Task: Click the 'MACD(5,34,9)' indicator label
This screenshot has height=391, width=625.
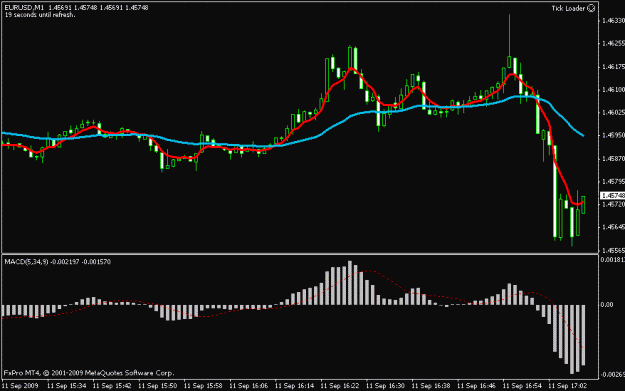Action: pyautogui.click(x=26, y=262)
